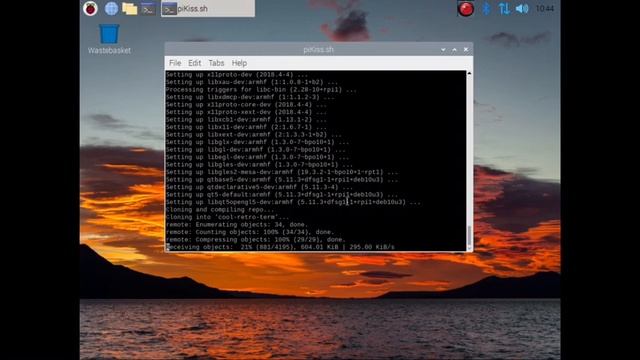Click the 'remote: Counting objects: 100%' line

[x=249, y=232]
